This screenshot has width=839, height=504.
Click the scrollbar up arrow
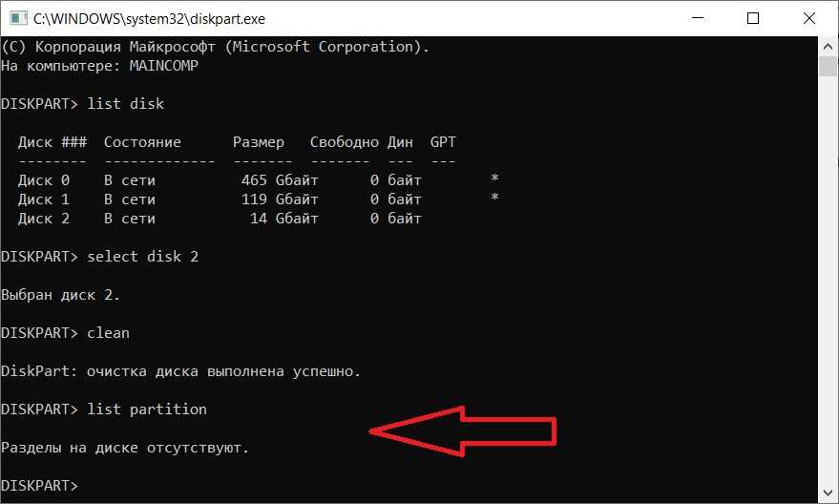(x=829, y=44)
